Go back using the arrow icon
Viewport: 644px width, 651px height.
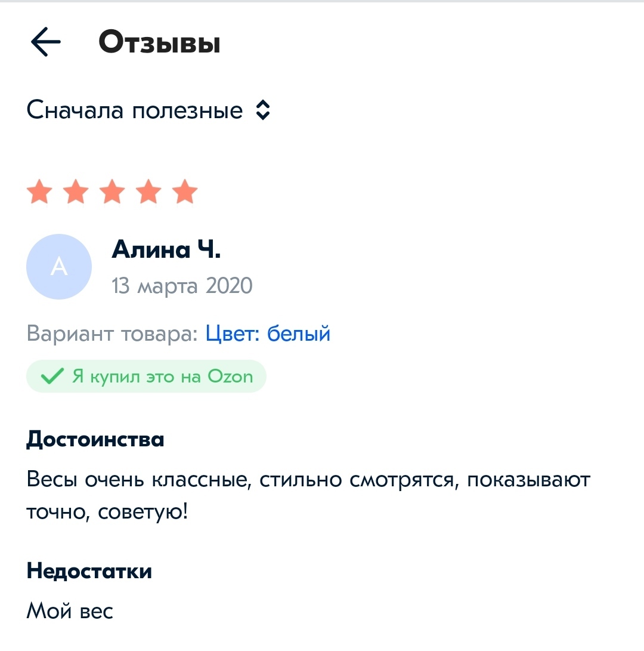pyautogui.click(x=46, y=43)
